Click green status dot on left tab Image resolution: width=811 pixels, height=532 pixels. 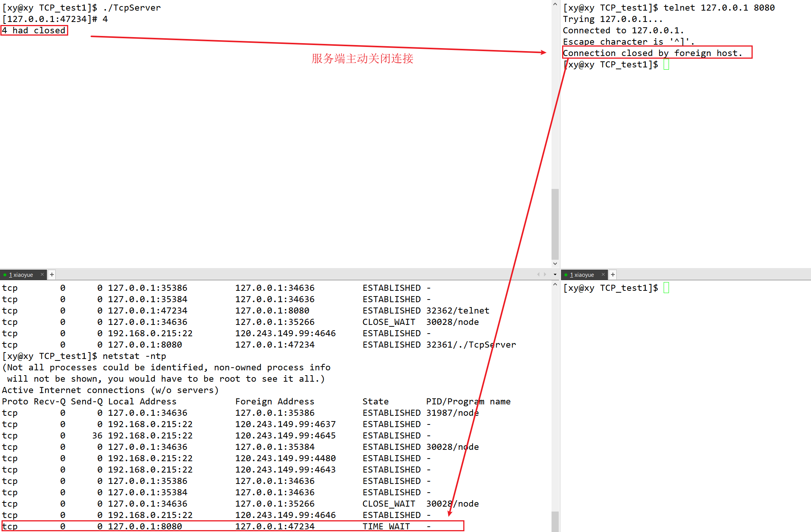(x=5, y=275)
